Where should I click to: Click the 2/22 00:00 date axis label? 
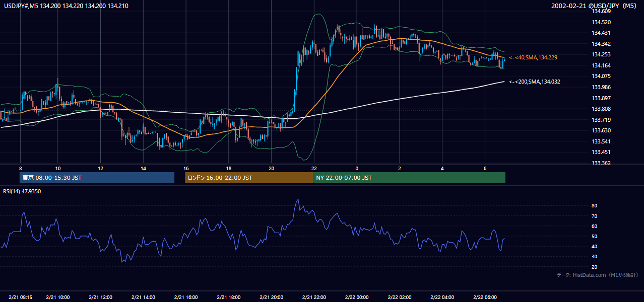point(357,297)
